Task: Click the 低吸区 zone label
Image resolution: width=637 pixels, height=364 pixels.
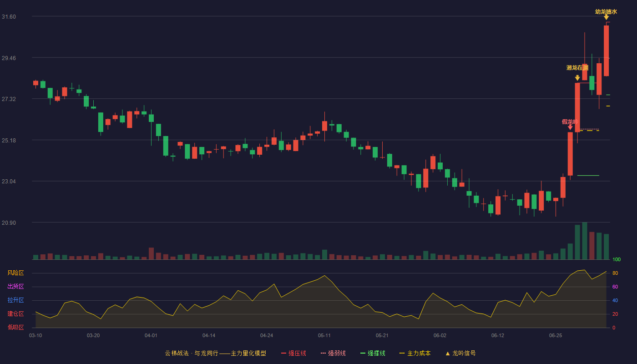Action: point(15,327)
